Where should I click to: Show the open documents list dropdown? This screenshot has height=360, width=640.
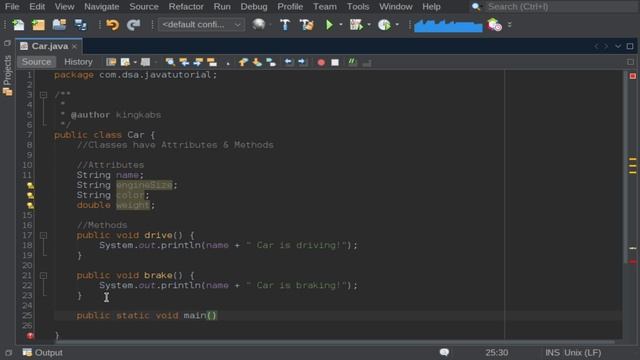618,46
